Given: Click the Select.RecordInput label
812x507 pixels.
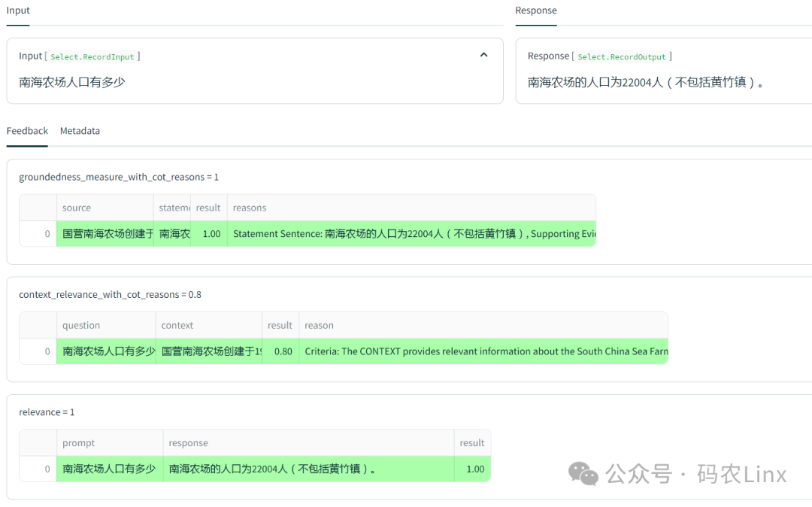Looking at the screenshot, I should 92,56.
